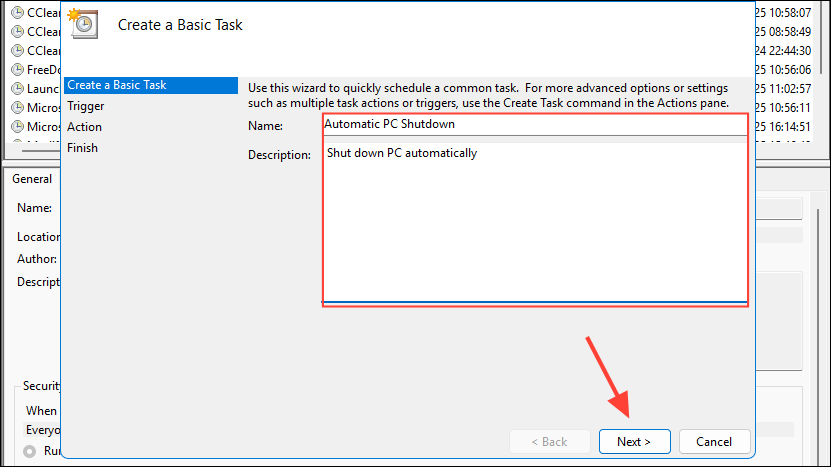Jump to the Finish wizard step
This screenshot has height=467, width=831.
coord(82,148)
